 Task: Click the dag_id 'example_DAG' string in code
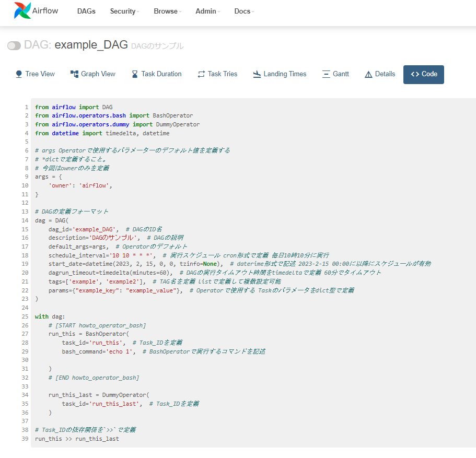(88, 229)
